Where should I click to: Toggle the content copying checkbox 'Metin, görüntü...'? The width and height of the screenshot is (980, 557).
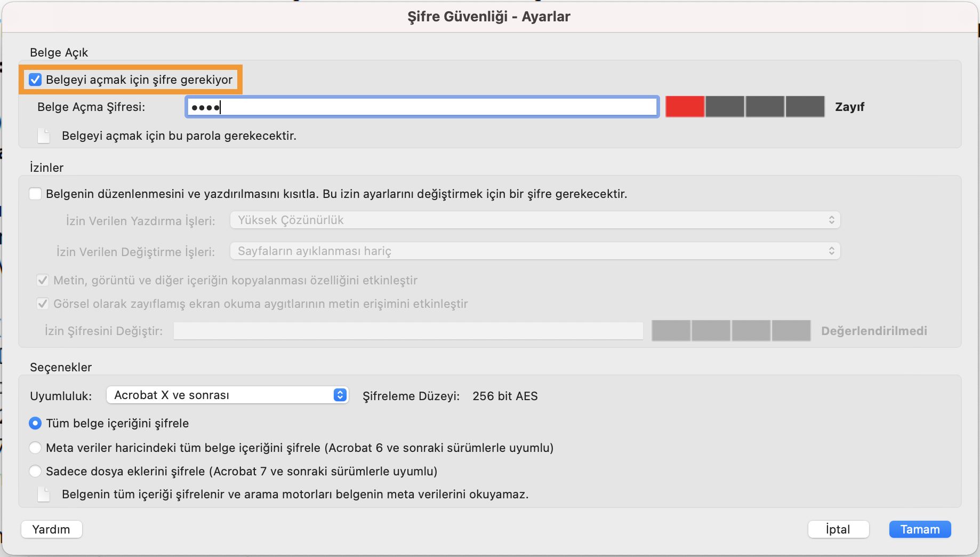click(43, 280)
